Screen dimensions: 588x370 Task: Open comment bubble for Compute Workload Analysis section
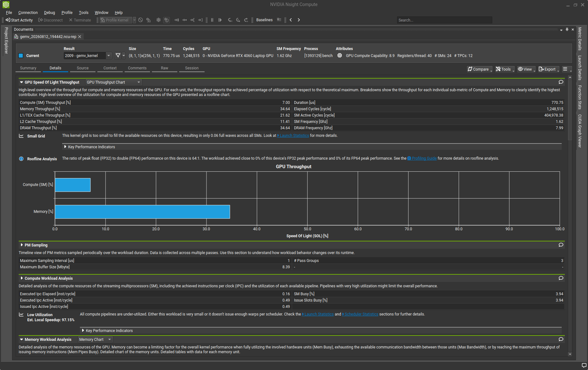click(561, 278)
